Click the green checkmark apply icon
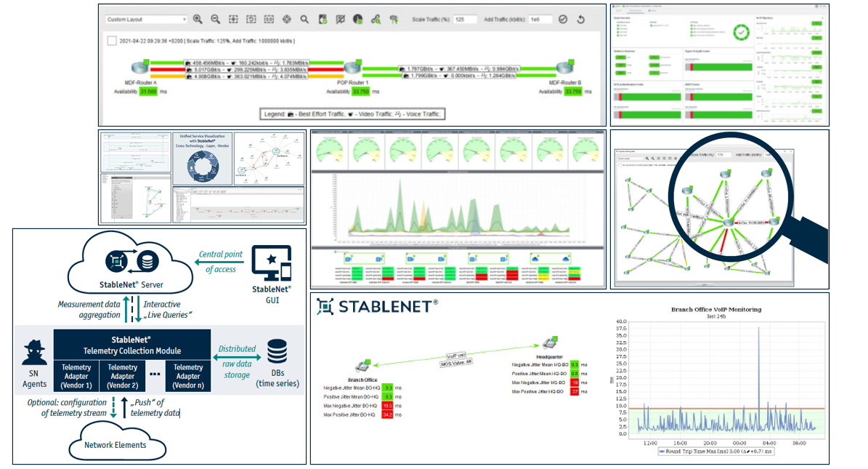The height and width of the screenshot is (469, 868). point(563,20)
